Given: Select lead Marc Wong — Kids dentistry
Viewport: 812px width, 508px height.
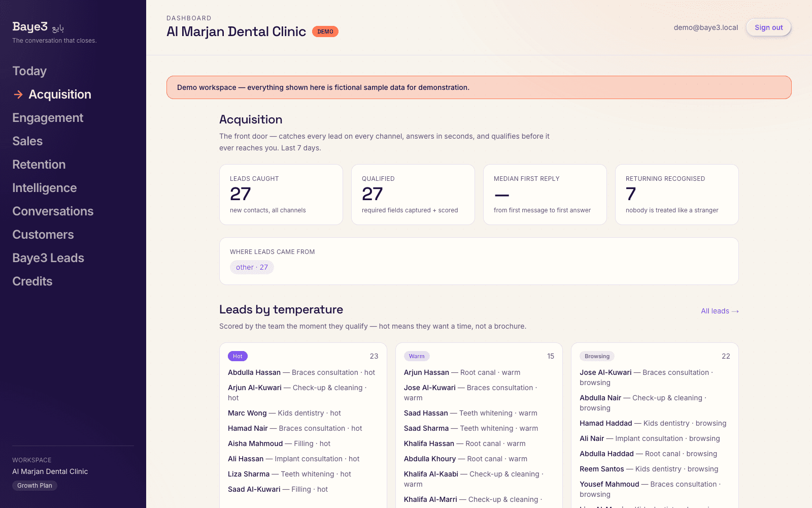Looking at the screenshot, I should point(284,413).
